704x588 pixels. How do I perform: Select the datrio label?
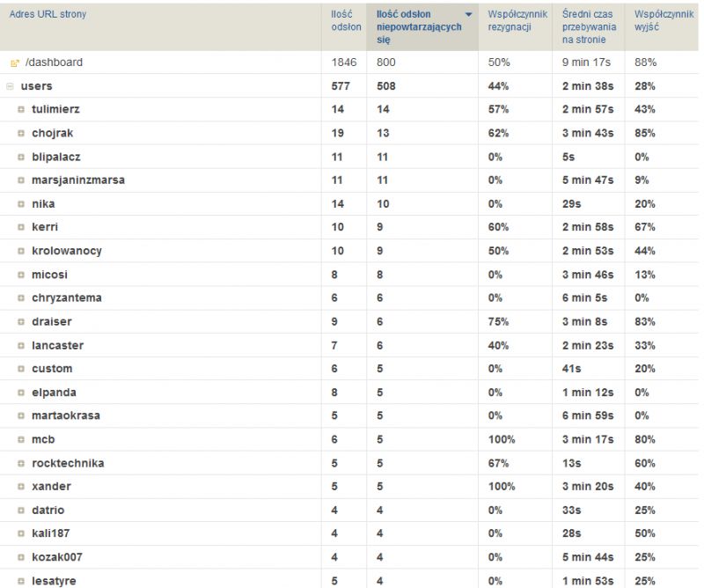[x=48, y=511]
